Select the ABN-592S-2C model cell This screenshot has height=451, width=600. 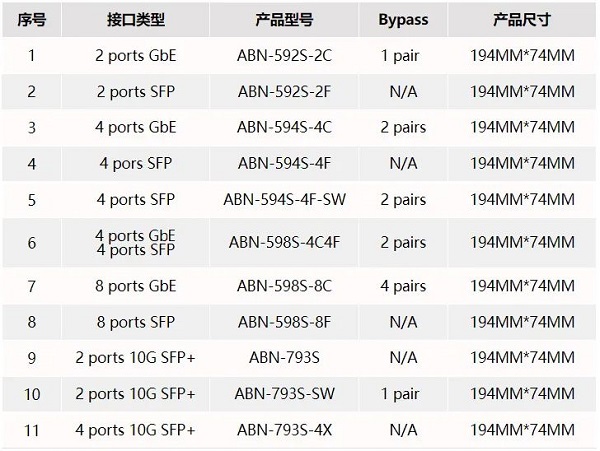(284, 56)
